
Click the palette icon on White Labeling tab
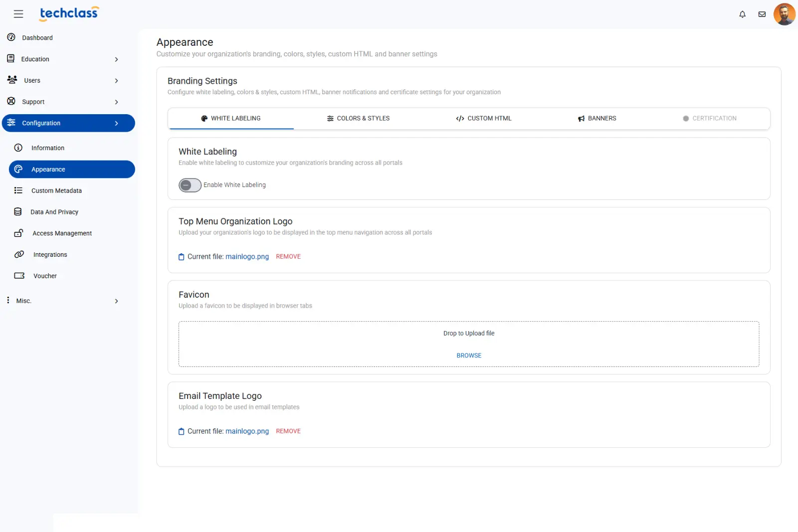point(204,119)
